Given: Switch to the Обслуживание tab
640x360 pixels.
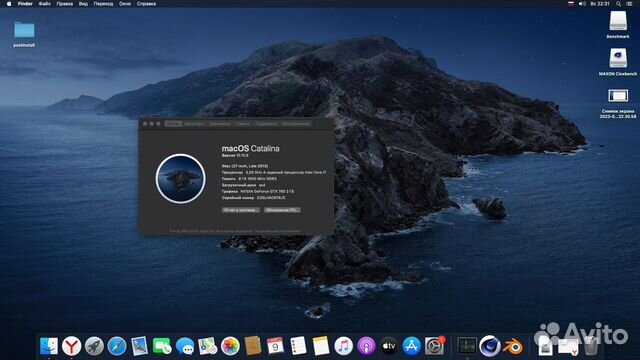Looking at the screenshot, I should tap(296, 124).
